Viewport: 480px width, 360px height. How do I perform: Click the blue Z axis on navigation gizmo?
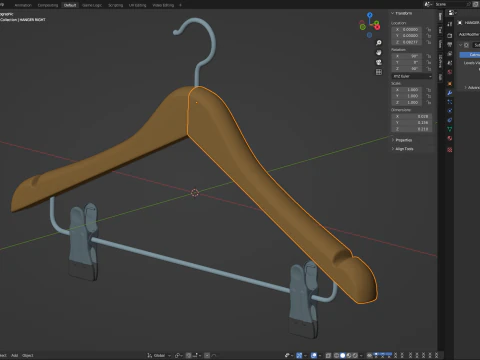click(x=370, y=15)
